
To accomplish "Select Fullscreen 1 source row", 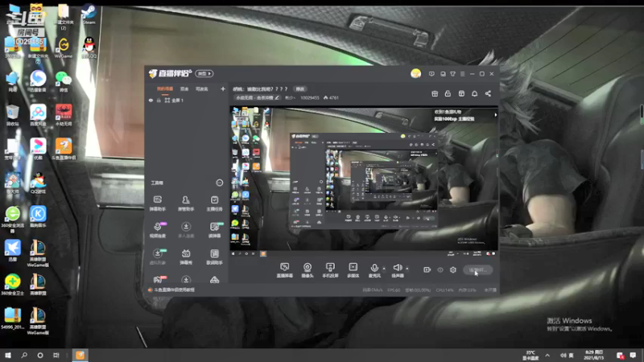I will [187, 100].
